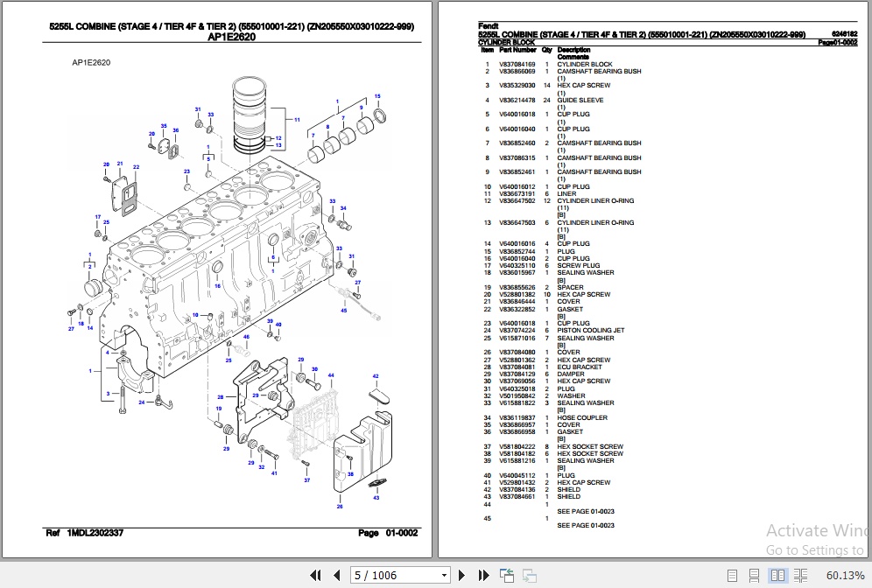This screenshot has height=588, width=872.
Task: Click the Fendt header on the parts list
Action: click(x=489, y=26)
